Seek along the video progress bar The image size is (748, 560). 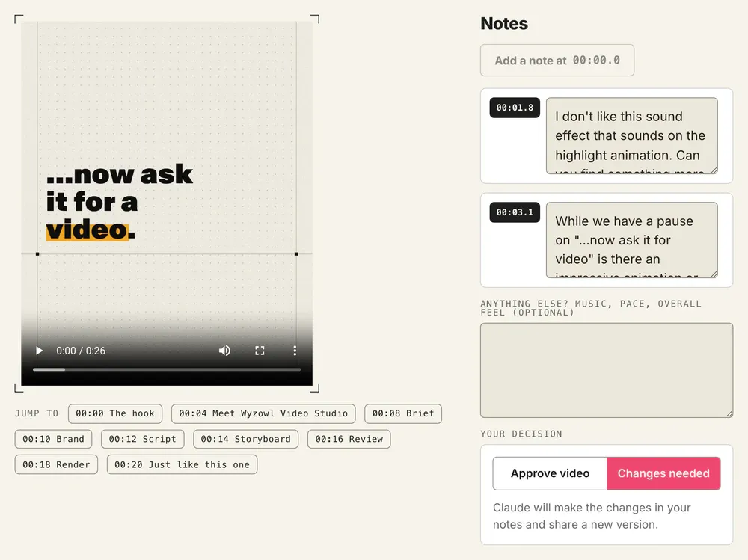167,369
